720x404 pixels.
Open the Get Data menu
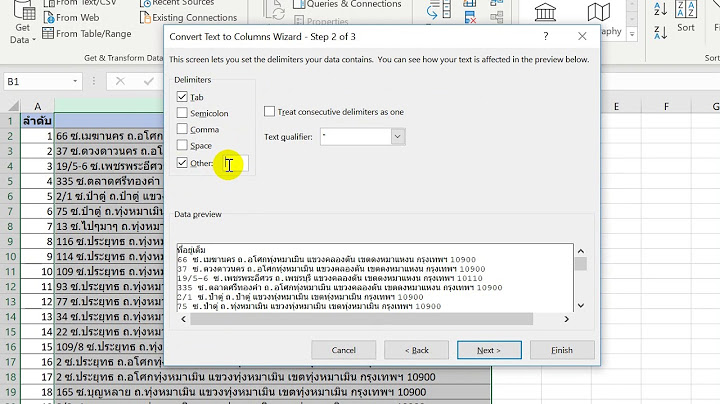coord(22,23)
